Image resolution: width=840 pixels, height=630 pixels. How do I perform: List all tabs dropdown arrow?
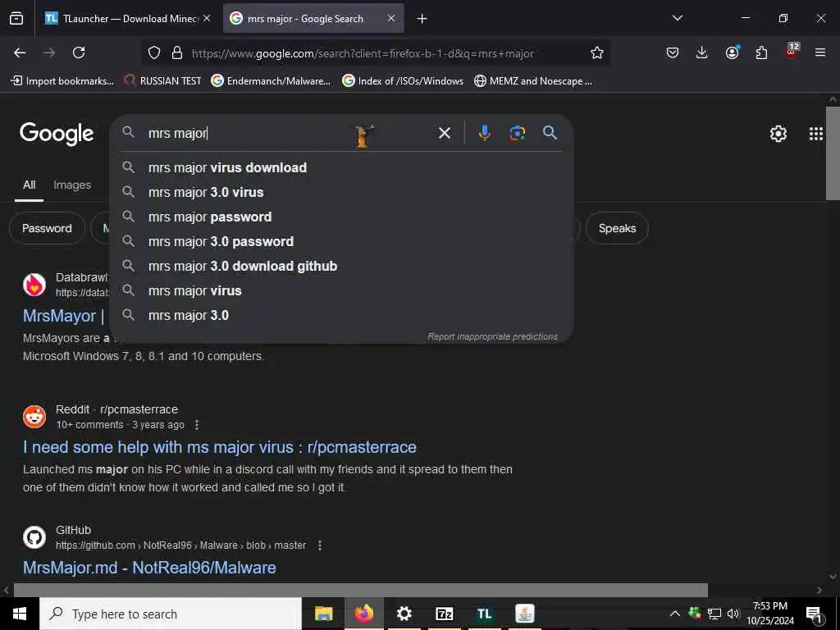(x=677, y=18)
